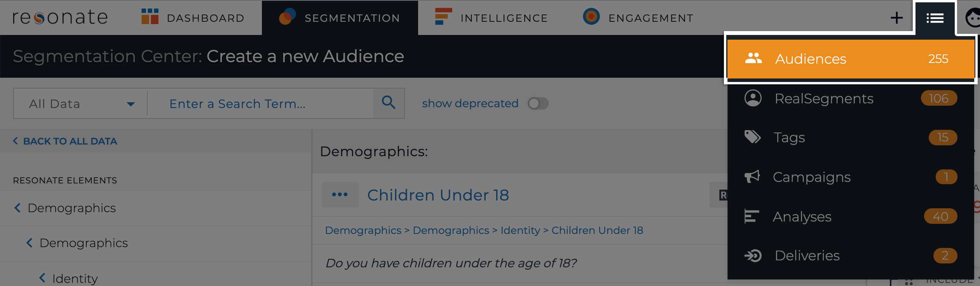The height and width of the screenshot is (286, 980).
Task: Click the search magnifier icon
Action: click(x=389, y=103)
